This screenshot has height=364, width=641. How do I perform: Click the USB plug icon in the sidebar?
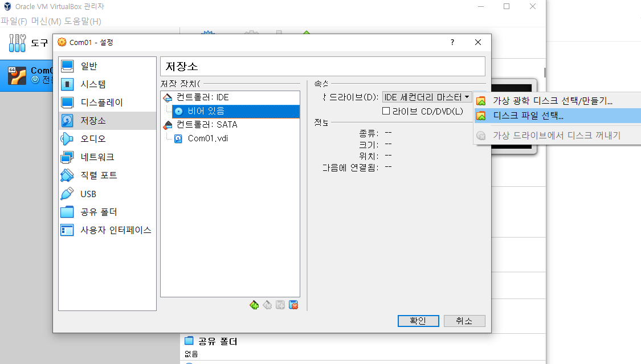(x=67, y=194)
